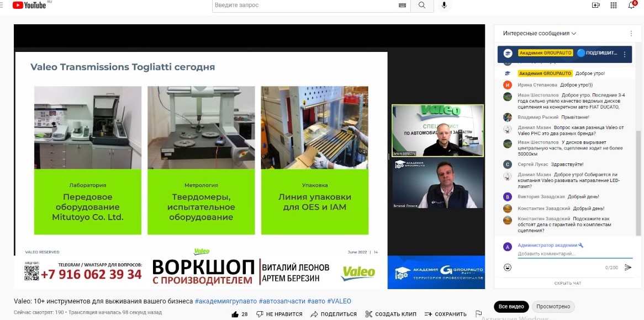The height and width of the screenshot is (320, 644).
Task: Click Виктория Завадская avatar in chat
Action: click(508, 196)
